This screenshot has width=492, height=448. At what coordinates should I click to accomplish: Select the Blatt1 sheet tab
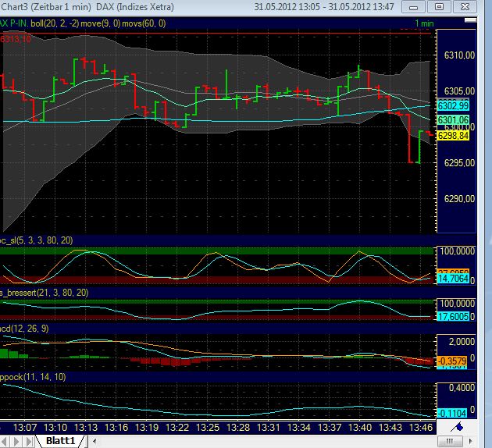point(60,441)
